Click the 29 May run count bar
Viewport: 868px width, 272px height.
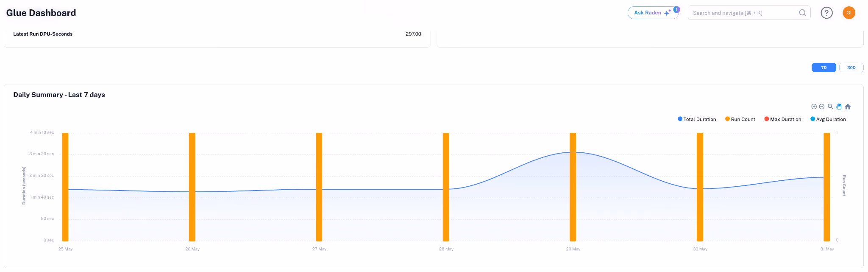pos(573,187)
